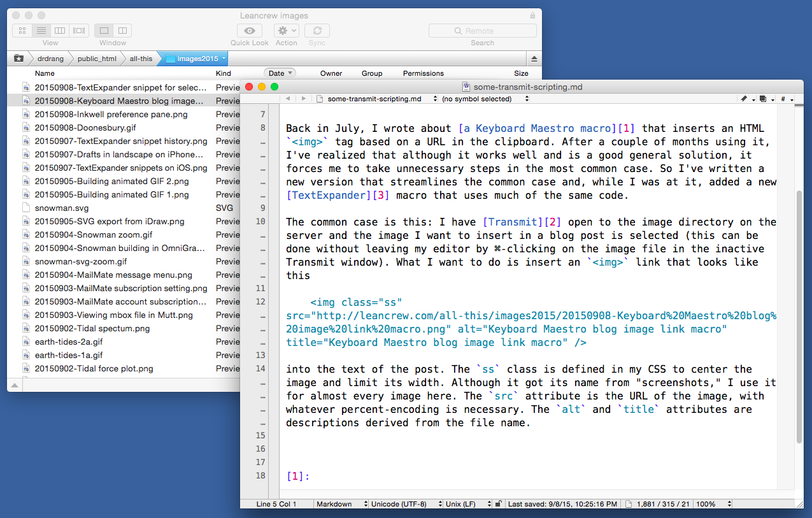
Task: Select Cover Flow view in Transmit
Action: coord(79,31)
